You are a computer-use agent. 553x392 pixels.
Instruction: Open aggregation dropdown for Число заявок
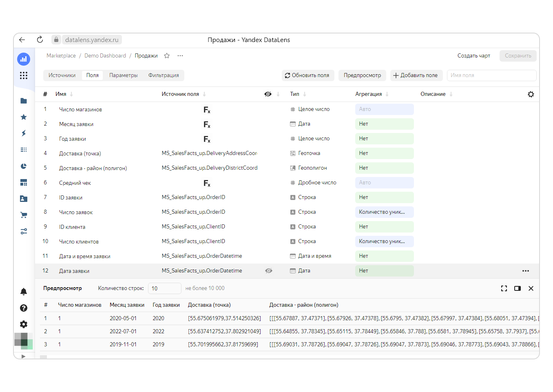[x=385, y=212]
